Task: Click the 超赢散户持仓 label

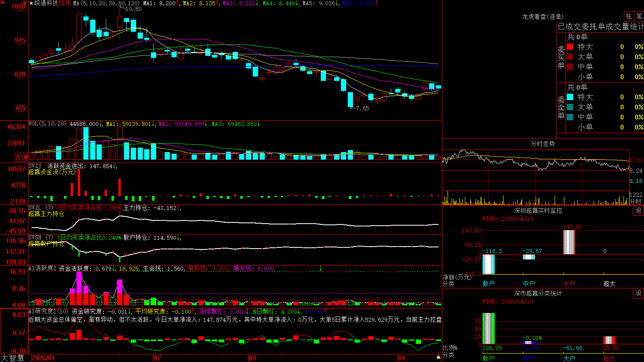Action: (46, 243)
